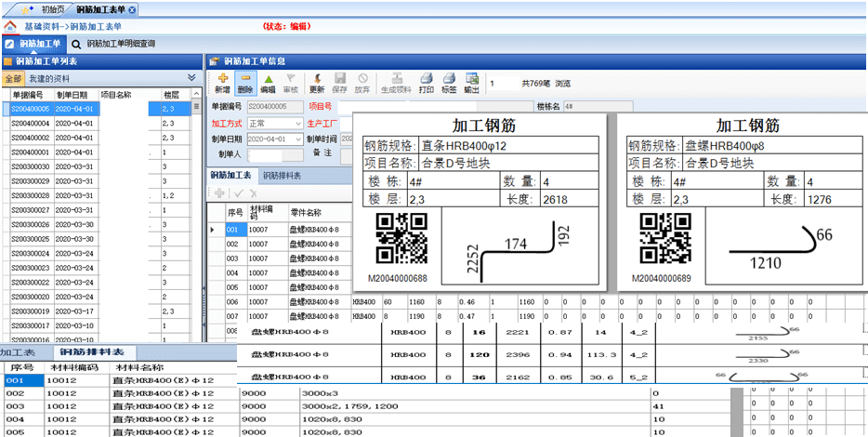This screenshot has width=868, height=437.
Task: Click cell 3000x2, 1759, 1200
Action: (x=476, y=406)
